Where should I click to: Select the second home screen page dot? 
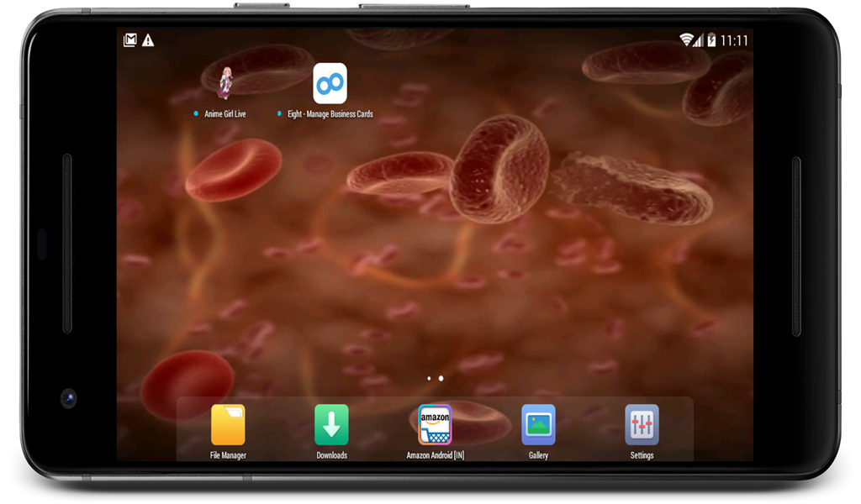point(441,378)
